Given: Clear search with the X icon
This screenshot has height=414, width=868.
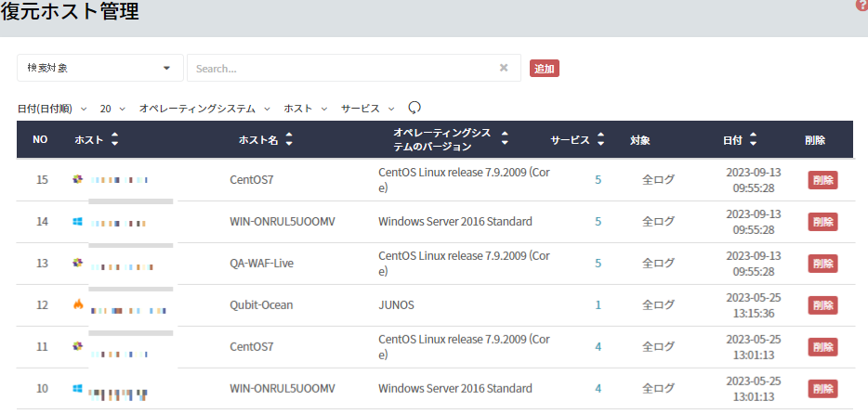Looking at the screenshot, I should (x=504, y=68).
